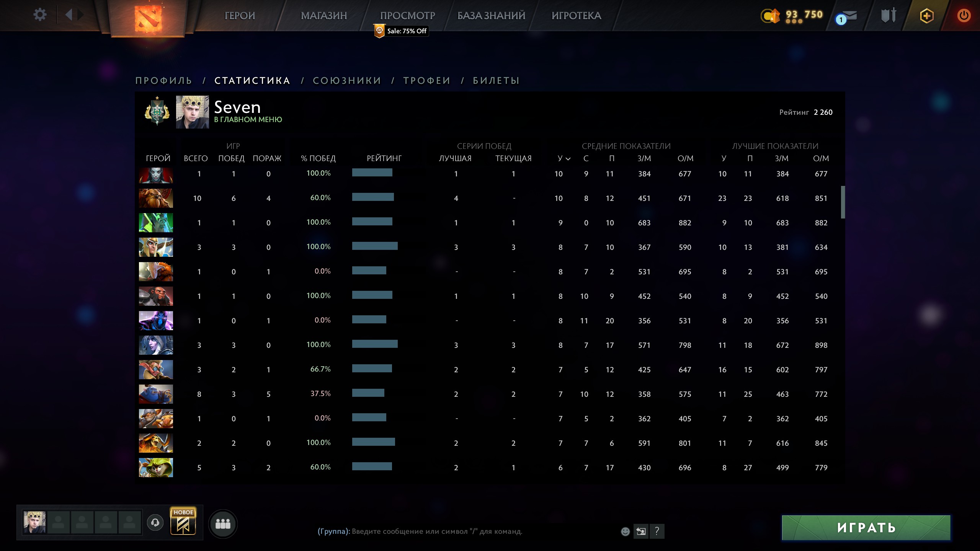This screenshot has width=980, height=551.
Task: Click own avatar in party slots
Action: 34,522
